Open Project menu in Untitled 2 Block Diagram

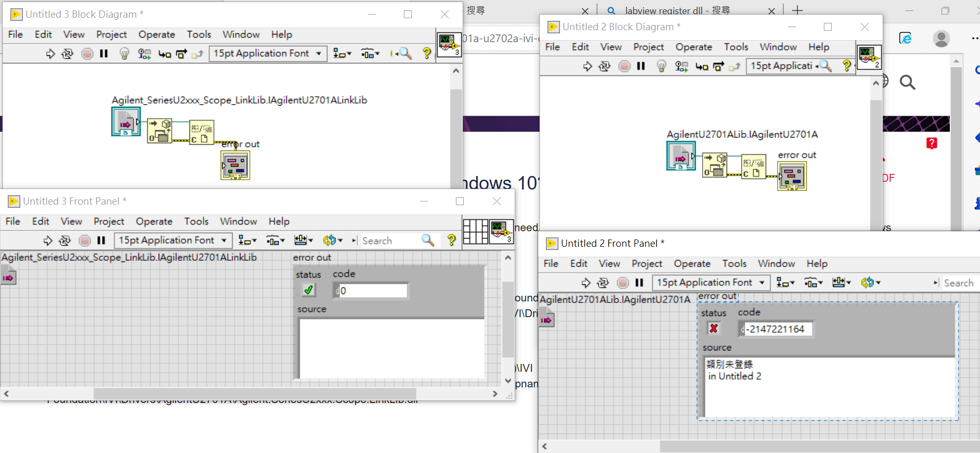pos(648,47)
